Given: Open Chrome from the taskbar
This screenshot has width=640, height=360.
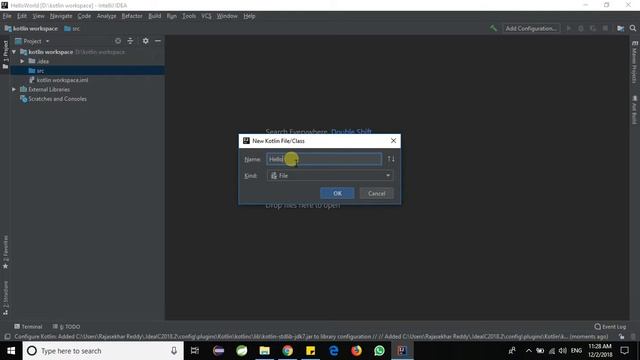Looking at the screenshot, I should [x=287, y=351].
